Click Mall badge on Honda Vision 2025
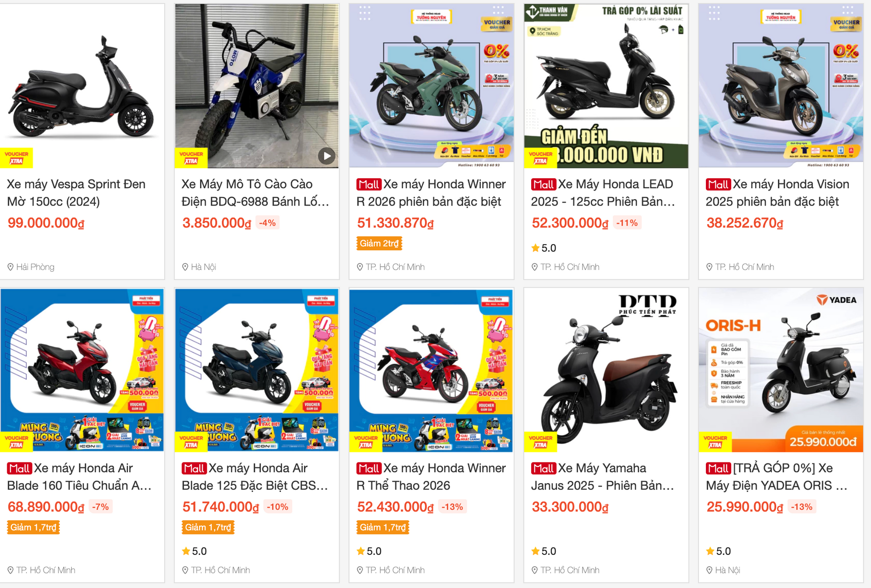871x588 pixels. [718, 185]
